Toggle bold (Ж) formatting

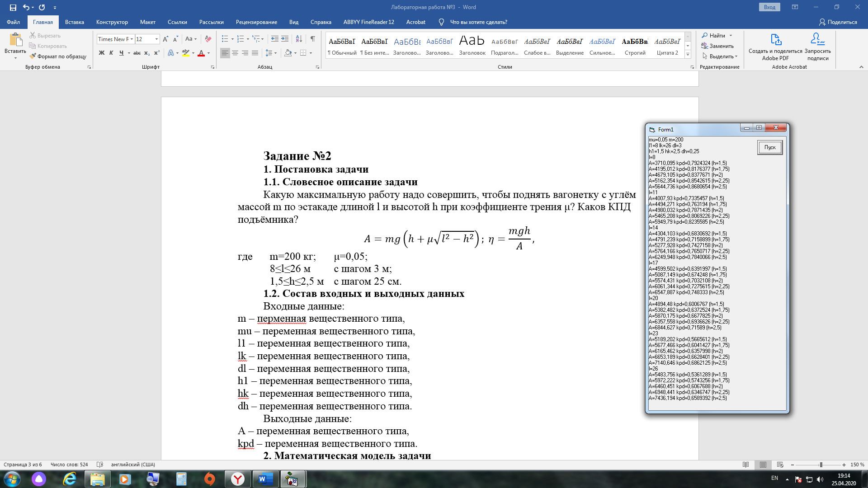pos(102,53)
